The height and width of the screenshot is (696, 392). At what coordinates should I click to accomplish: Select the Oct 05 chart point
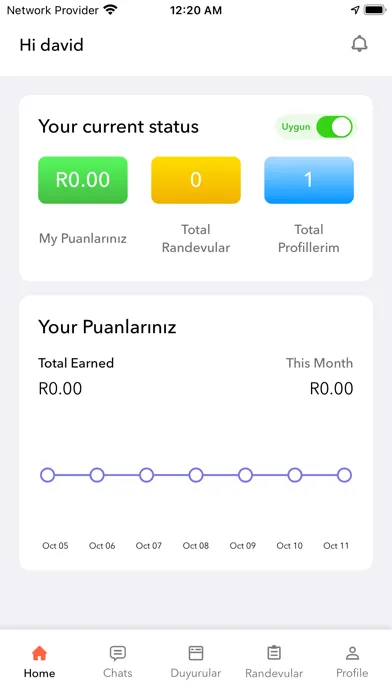pyautogui.click(x=48, y=475)
